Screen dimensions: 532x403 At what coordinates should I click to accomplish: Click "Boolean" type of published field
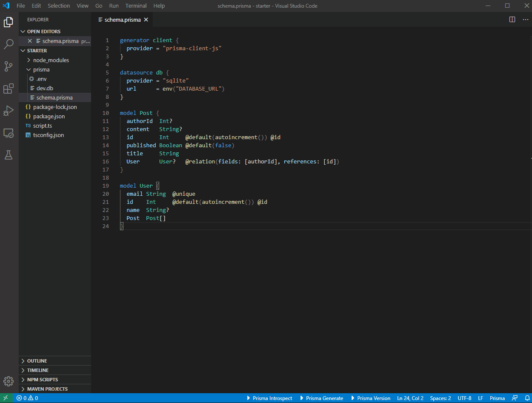171,146
